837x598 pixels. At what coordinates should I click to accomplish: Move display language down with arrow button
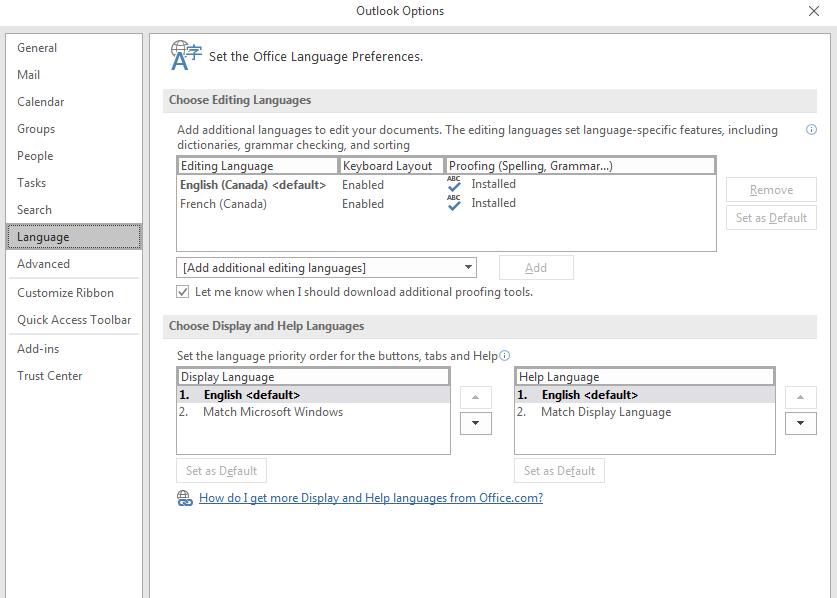476,423
